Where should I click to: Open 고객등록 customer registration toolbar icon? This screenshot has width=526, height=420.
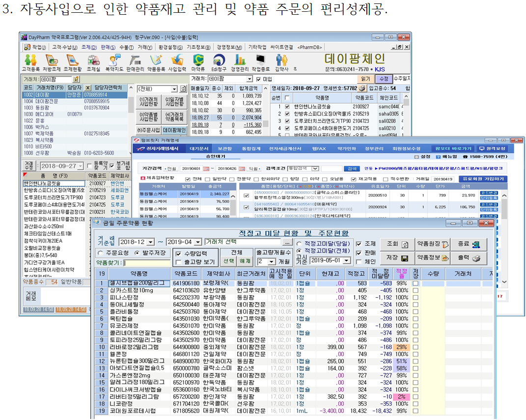point(30,63)
